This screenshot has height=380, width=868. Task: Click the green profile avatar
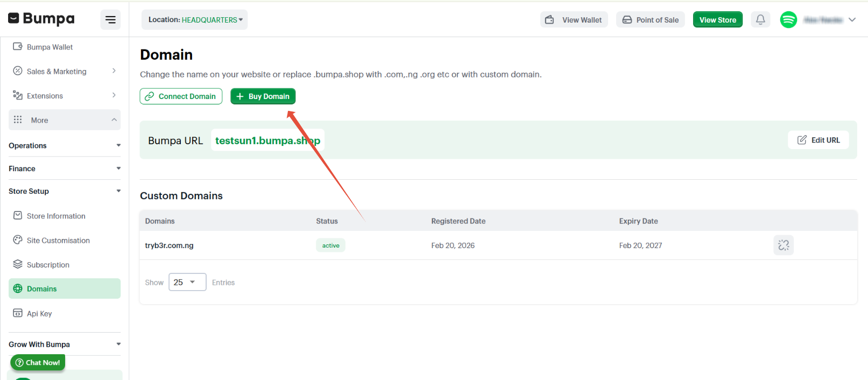click(x=788, y=20)
